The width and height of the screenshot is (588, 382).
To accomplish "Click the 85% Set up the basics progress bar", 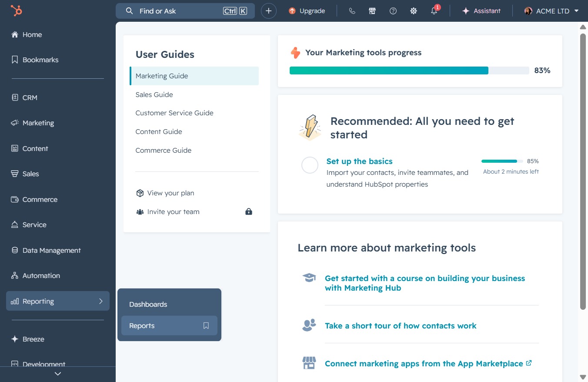I will pyautogui.click(x=502, y=161).
